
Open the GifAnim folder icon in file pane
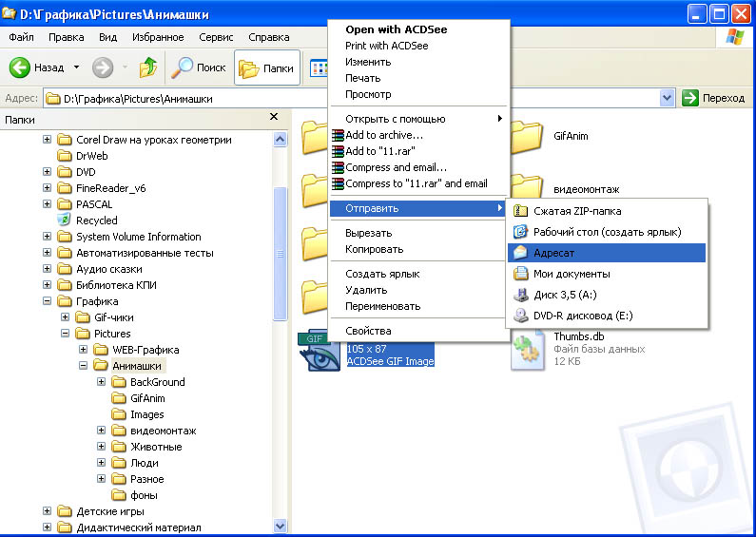click(527, 137)
